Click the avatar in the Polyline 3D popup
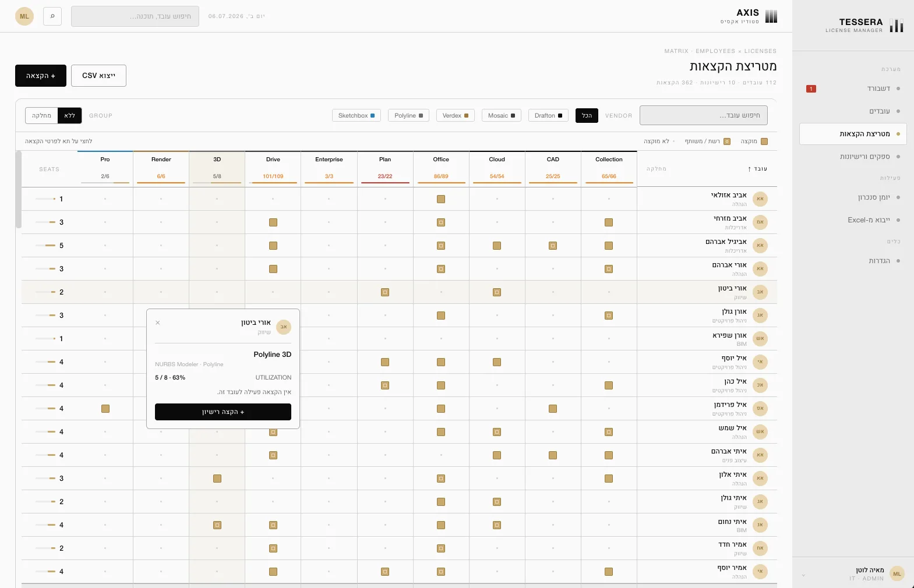This screenshot has height=588, width=914. pos(284,327)
